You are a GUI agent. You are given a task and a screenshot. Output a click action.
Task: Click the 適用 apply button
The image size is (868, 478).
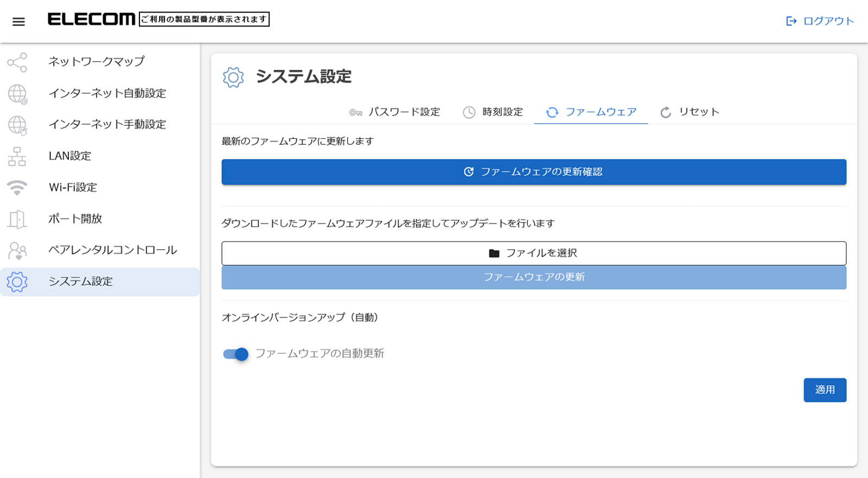(825, 390)
